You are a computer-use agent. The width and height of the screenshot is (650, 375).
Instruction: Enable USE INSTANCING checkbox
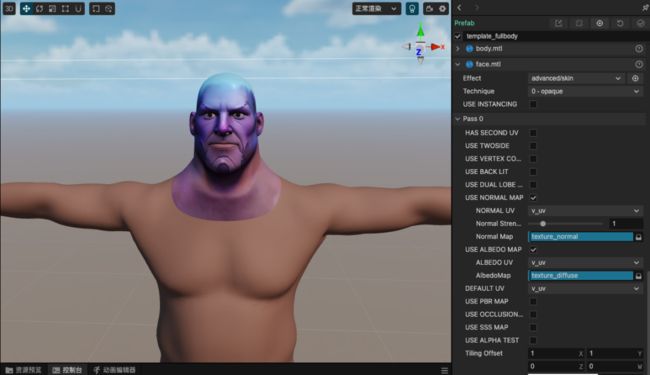533,104
